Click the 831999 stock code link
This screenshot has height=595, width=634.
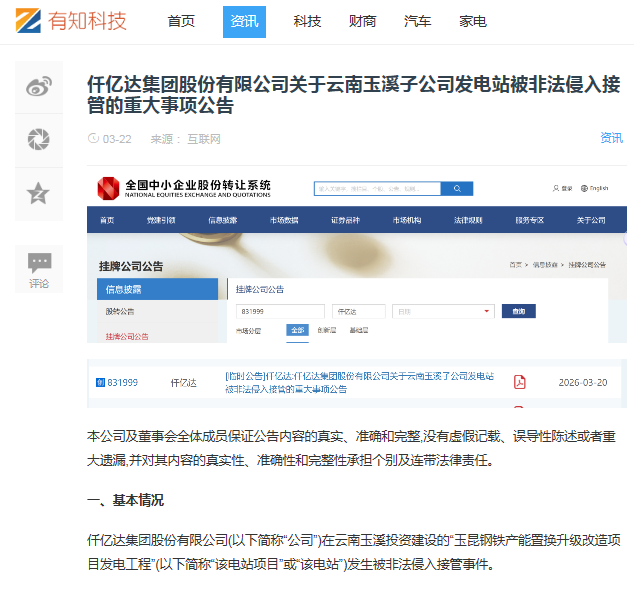(x=123, y=382)
